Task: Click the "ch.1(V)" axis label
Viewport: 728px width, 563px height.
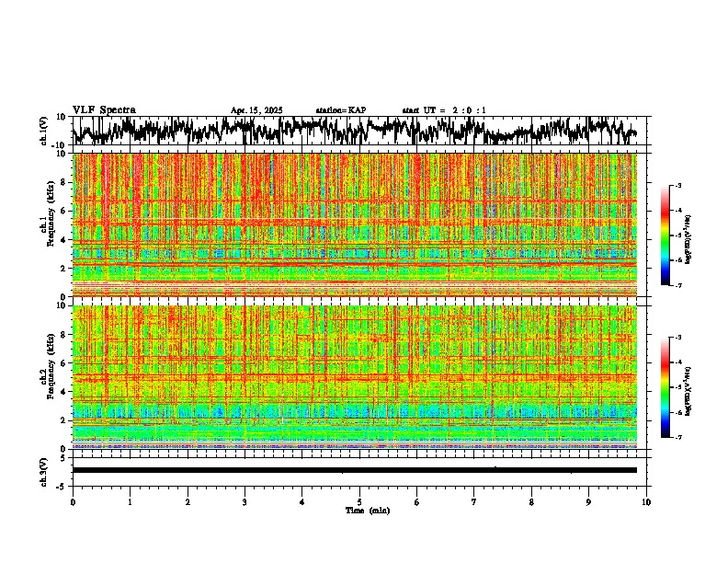Action: [44, 131]
